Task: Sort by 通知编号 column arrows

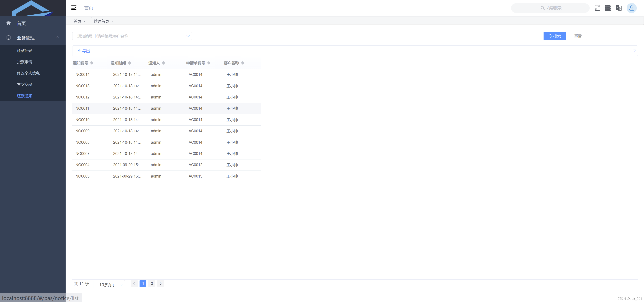Action: tap(92, 63)
